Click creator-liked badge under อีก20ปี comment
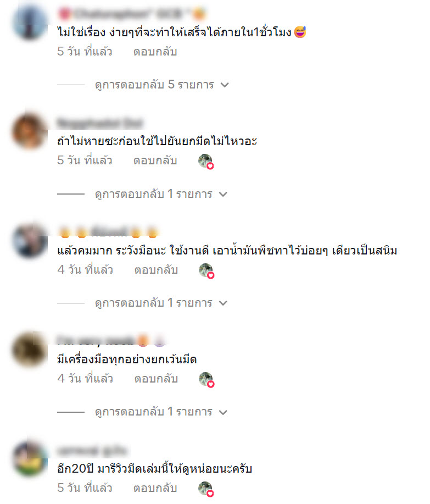The width and height of the screenshot is (430, 504). 206,489
